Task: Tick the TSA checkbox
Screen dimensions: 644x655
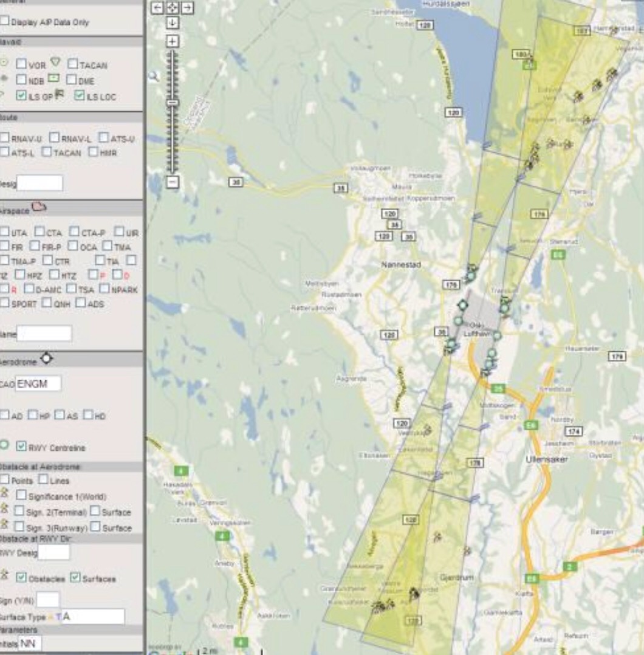Action: pos(72,288)
